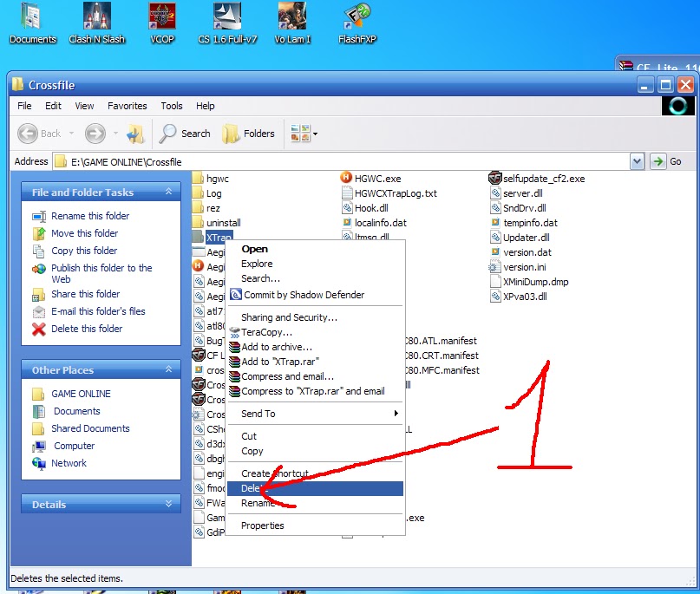The height and width of the screenshot is (594, 700).
Task: Click Copy this folder link
Action: (x=84, y=251)
